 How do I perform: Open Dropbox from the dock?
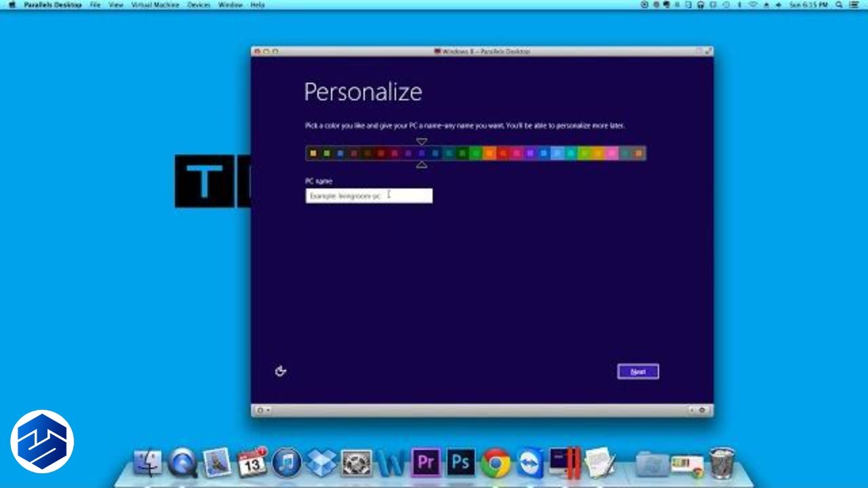[321, 463]
